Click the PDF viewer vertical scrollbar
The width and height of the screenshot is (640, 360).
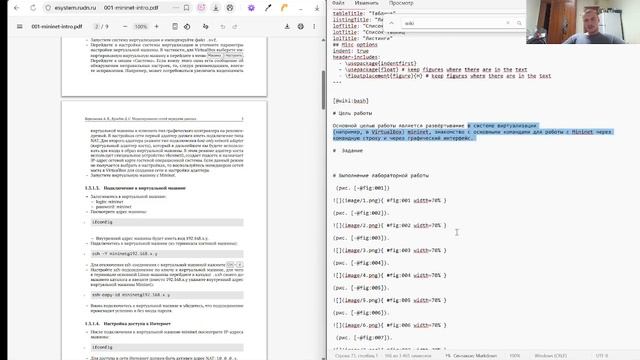(323, 89)
